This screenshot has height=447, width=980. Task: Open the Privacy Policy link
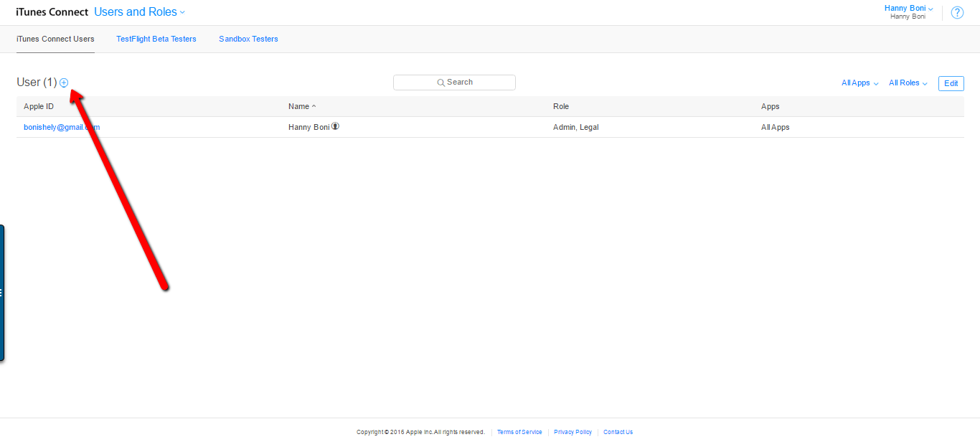click(573, 432)
